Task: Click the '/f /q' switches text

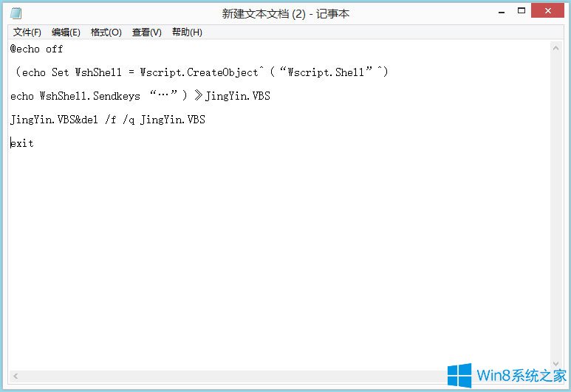Action: (x=120, y=120)
